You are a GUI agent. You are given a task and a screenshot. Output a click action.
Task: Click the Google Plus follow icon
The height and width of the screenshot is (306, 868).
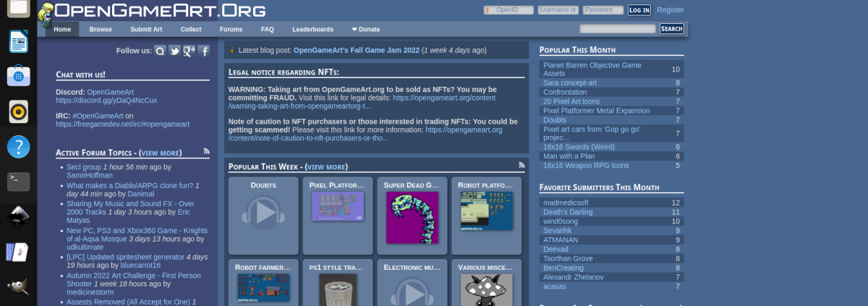click(x=190, y=51)
